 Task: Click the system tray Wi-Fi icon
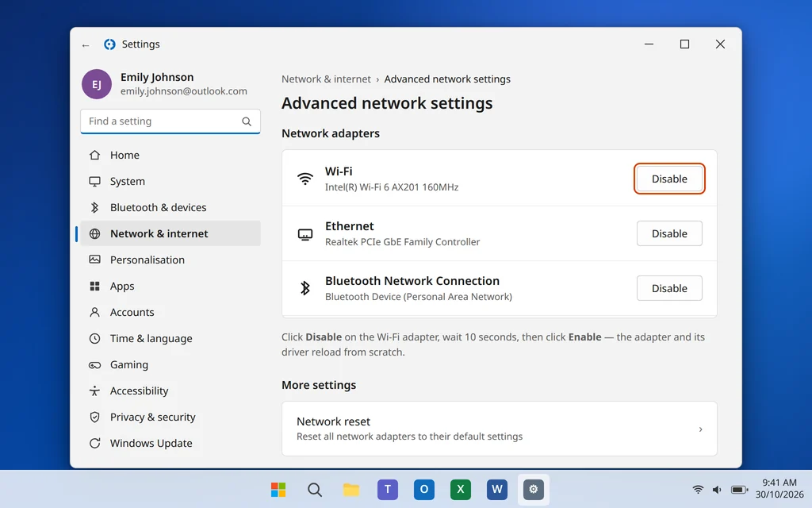[x=698, y=489]
